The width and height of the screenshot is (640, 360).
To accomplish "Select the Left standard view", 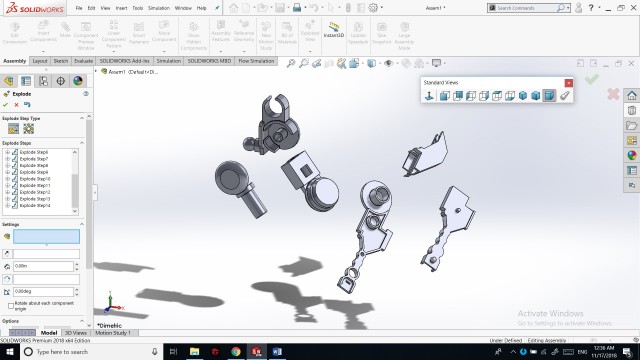I will (471, 96).
